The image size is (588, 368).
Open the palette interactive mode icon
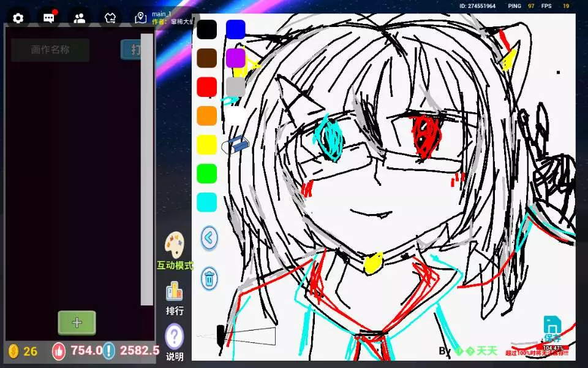[x=175, y=245]
